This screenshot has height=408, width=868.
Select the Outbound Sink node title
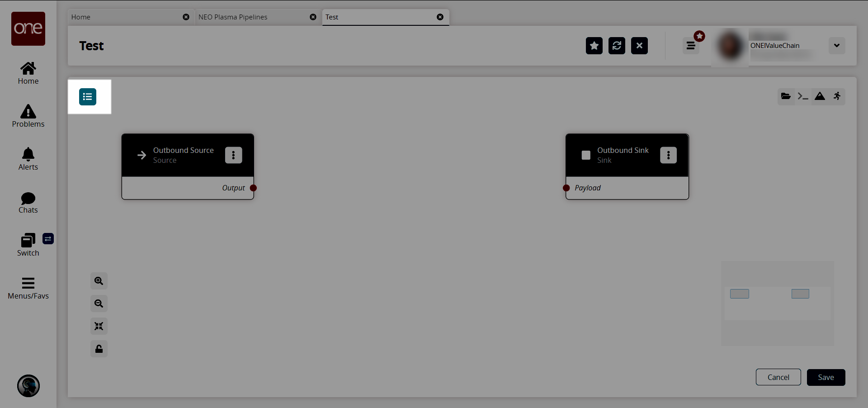tap(623, 150)
